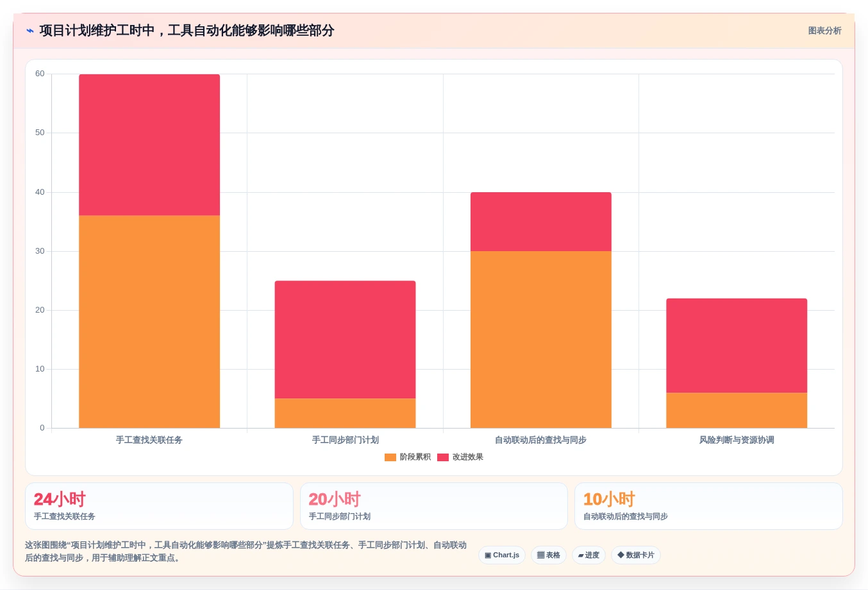This screenshot has width=868, height=590.
Task: Click the 24小时 手工查找关联任务 card
Action: pyautogui.click(x=159, y=506)
